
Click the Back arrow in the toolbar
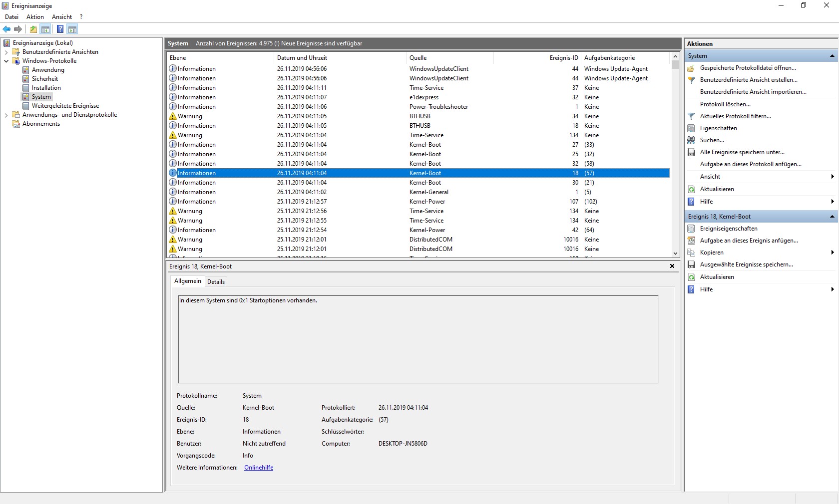click(6, 29)
